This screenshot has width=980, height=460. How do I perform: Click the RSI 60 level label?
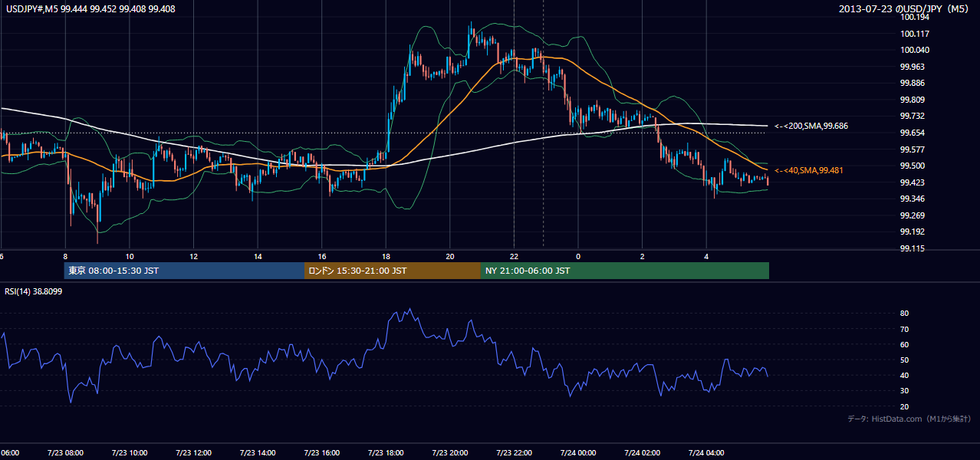(904, 345)
